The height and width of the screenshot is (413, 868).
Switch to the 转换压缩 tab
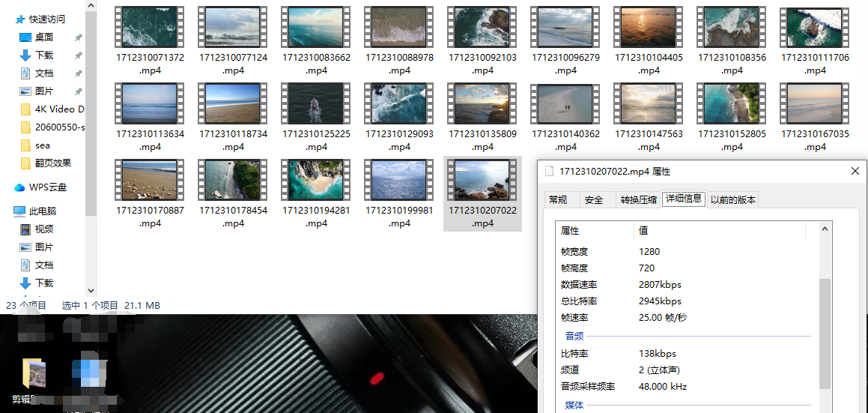(639, 200)
